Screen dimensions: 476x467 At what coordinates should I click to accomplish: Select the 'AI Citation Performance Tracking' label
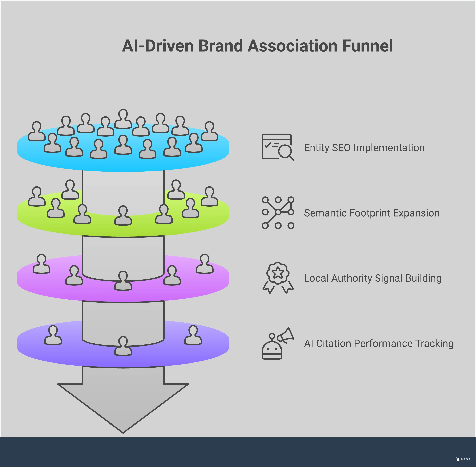[379, 344]
